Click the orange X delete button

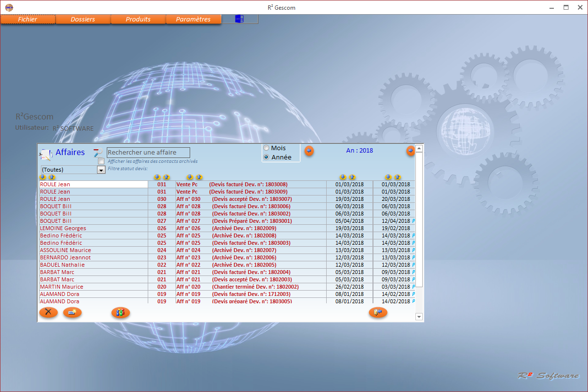tap(48, 313)
